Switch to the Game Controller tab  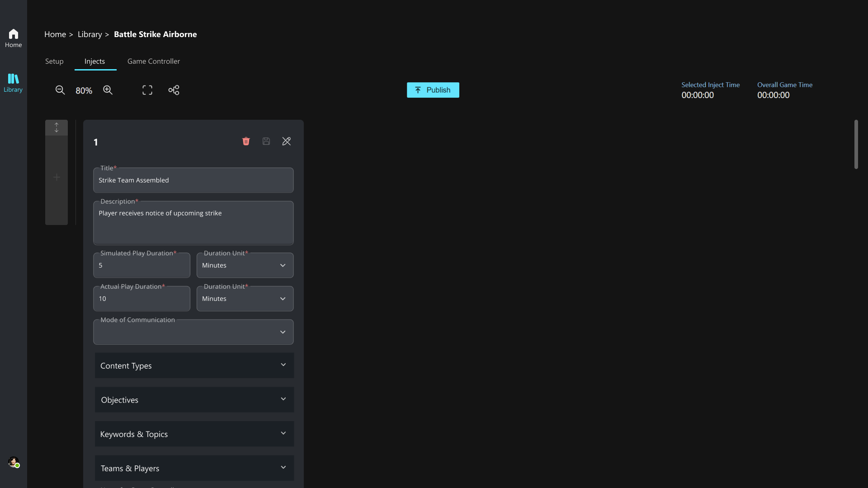click(x=153, y=61)
